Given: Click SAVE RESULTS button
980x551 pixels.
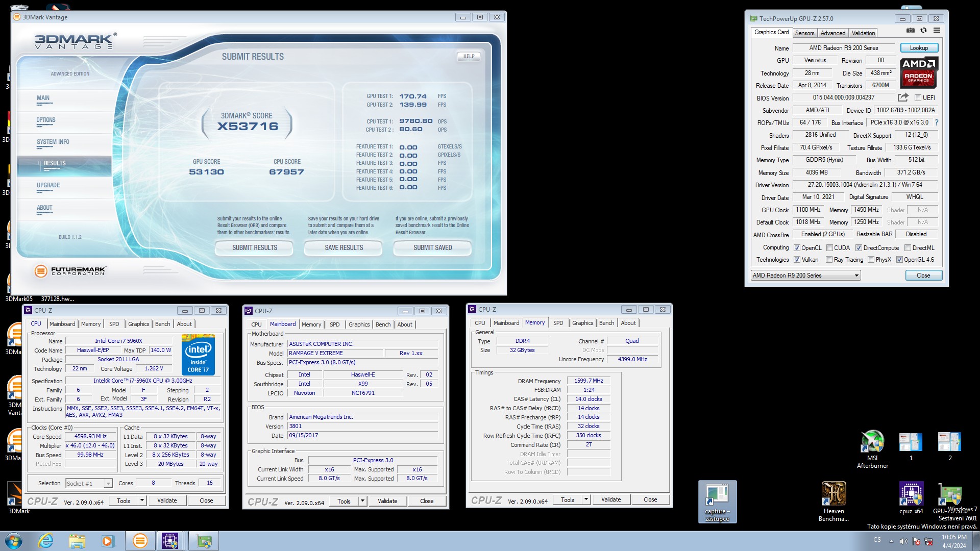Looking at the screenshot, I should point(344,248).
